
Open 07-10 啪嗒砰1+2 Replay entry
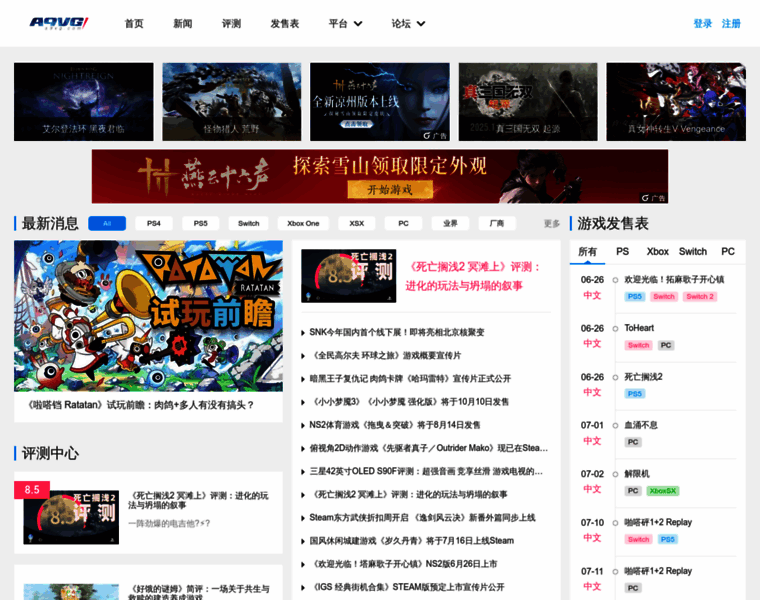pos(658,522)
